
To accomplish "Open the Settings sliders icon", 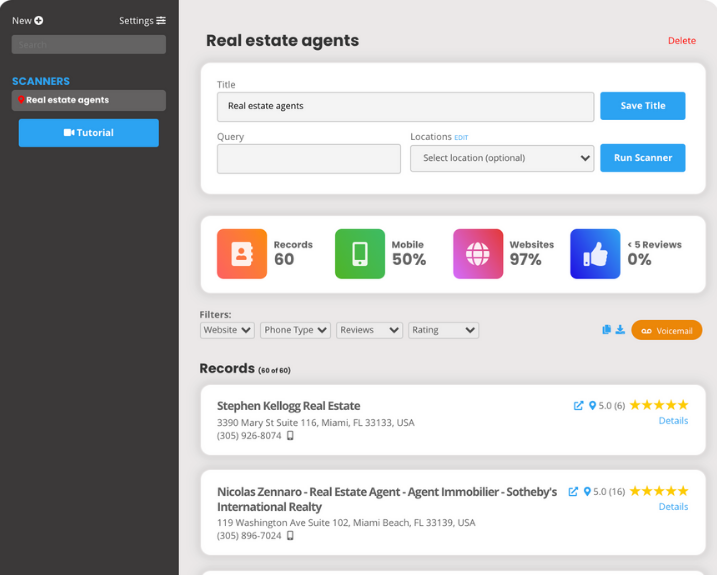I will [161, 21].
